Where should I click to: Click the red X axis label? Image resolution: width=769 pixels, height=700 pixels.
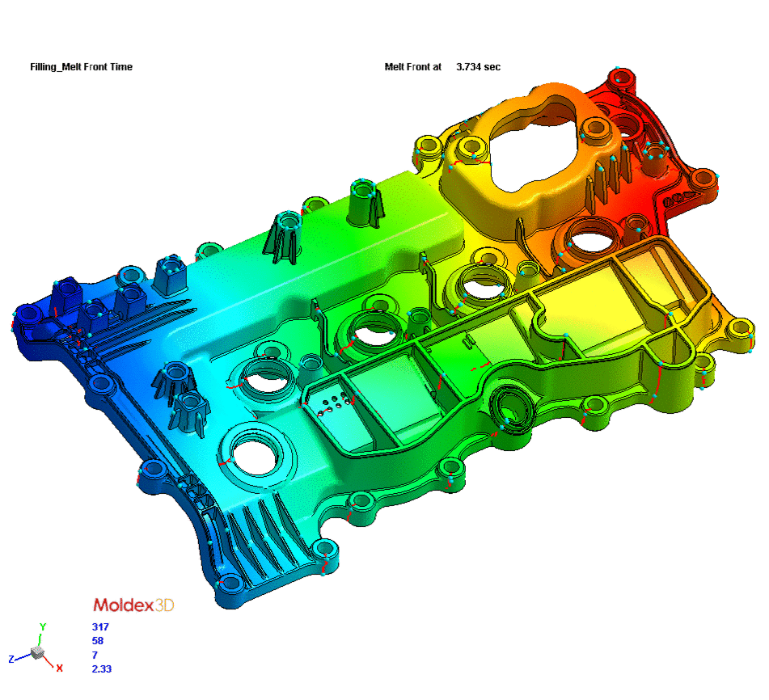59,668
